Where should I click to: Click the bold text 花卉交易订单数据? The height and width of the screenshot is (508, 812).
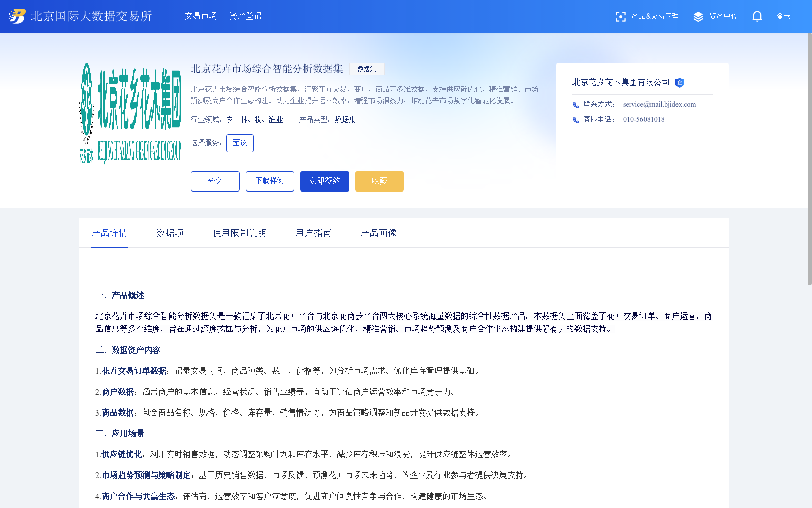[134, 371]
